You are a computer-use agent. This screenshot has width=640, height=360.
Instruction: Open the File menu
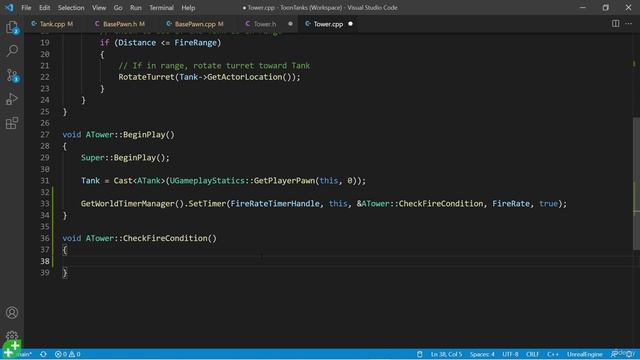pos(26,8)
